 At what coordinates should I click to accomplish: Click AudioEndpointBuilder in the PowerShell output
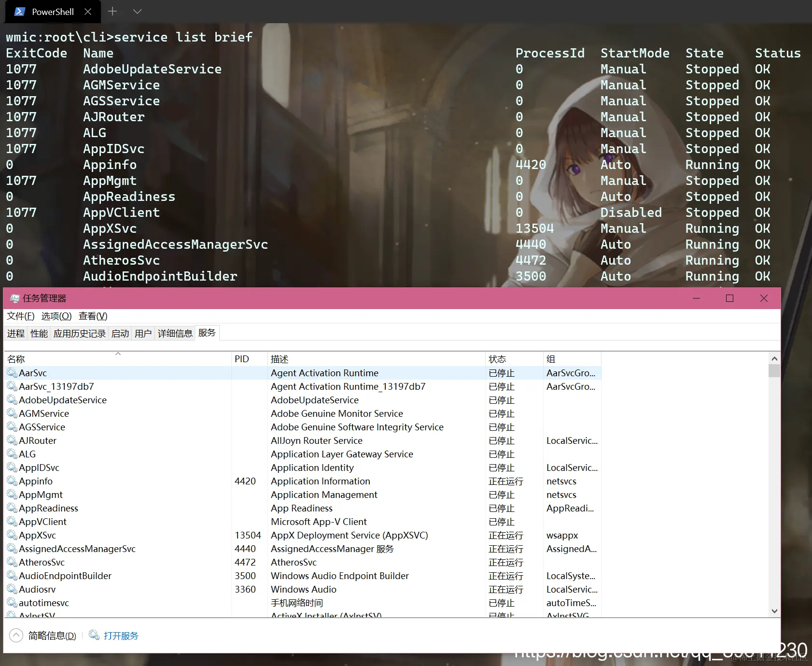(160, 276)
